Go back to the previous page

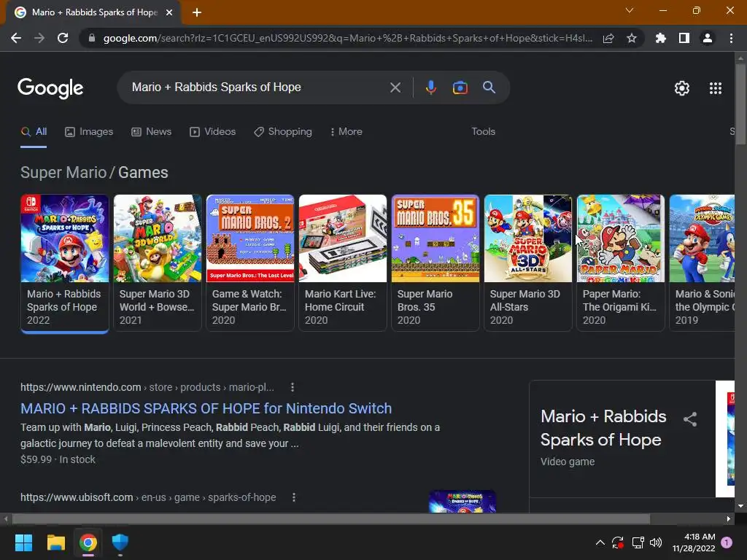click(x=16, y=38)
